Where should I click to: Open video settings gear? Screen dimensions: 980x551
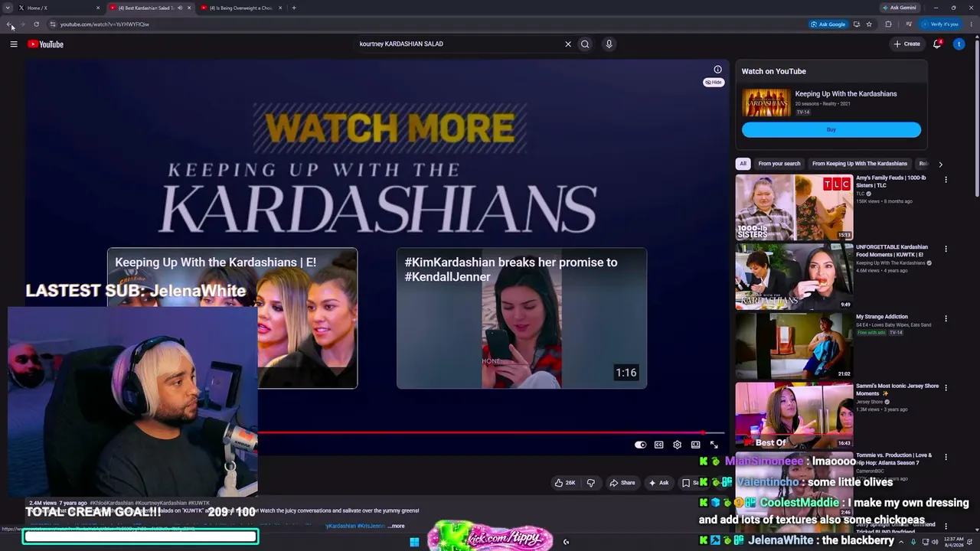pyautogui.click(x=677, y=445)
